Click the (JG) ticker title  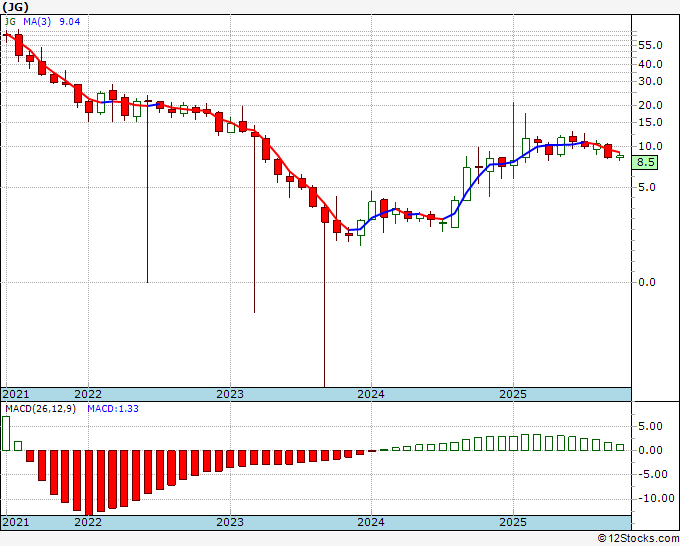(x=16, y=7)
